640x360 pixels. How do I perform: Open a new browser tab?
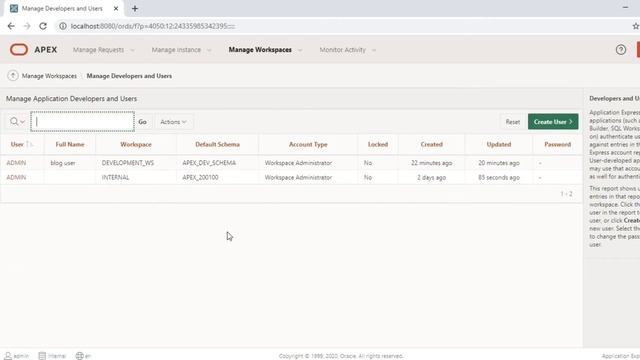135,9
